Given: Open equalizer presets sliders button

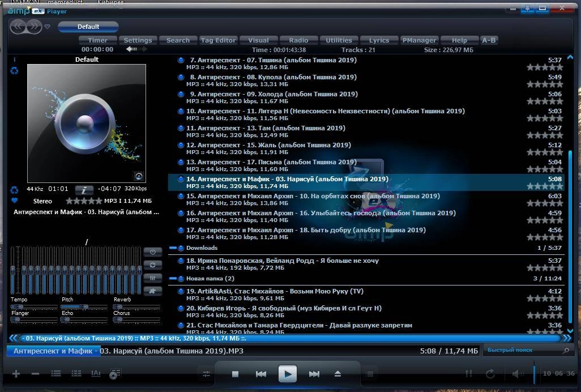Looking at the screenshot, I should pyautogui.click(x=153, y=278).
